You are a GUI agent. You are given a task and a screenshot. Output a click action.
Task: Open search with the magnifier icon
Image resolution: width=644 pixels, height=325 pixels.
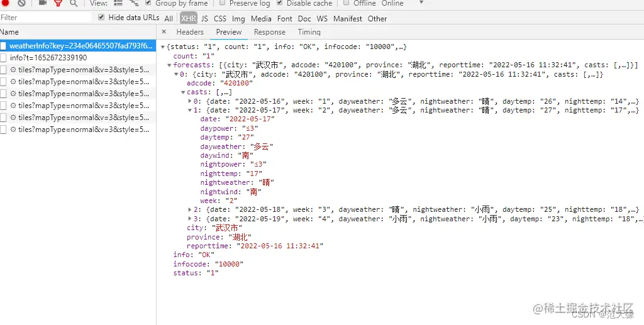tap(74, 3)
